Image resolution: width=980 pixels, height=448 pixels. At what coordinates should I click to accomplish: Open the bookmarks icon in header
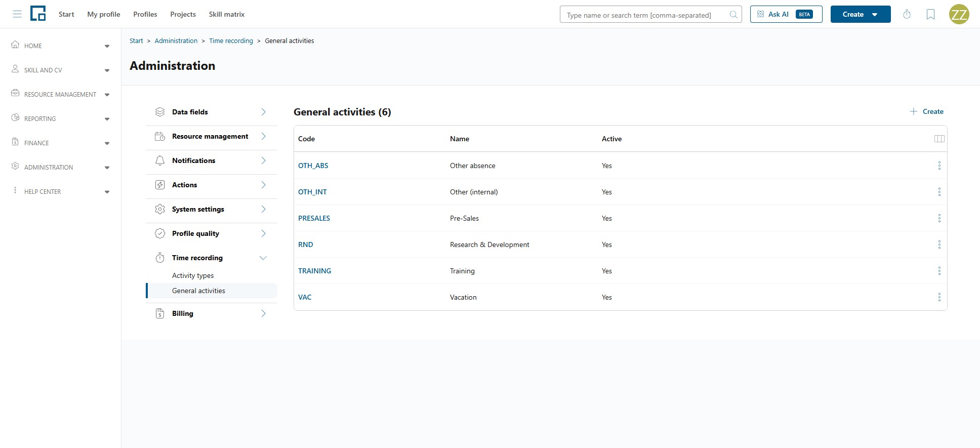pyautogui.click(x=930, y=14)
